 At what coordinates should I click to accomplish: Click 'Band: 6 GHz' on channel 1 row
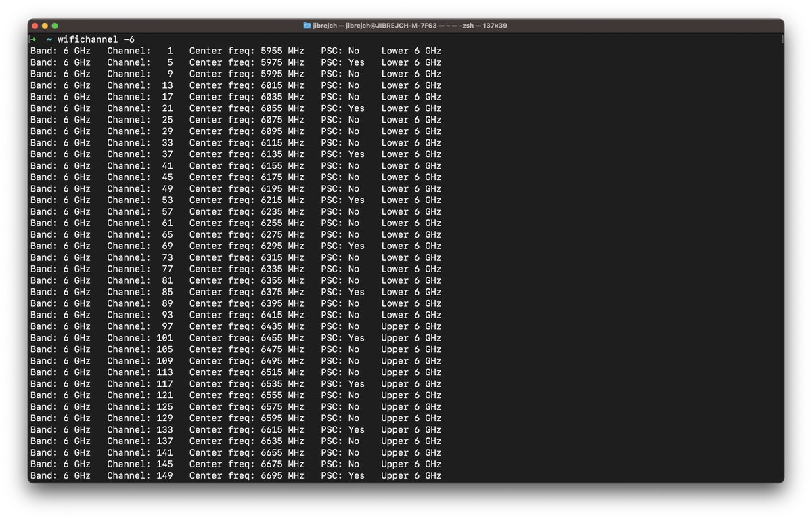click(x=60, y=51)
